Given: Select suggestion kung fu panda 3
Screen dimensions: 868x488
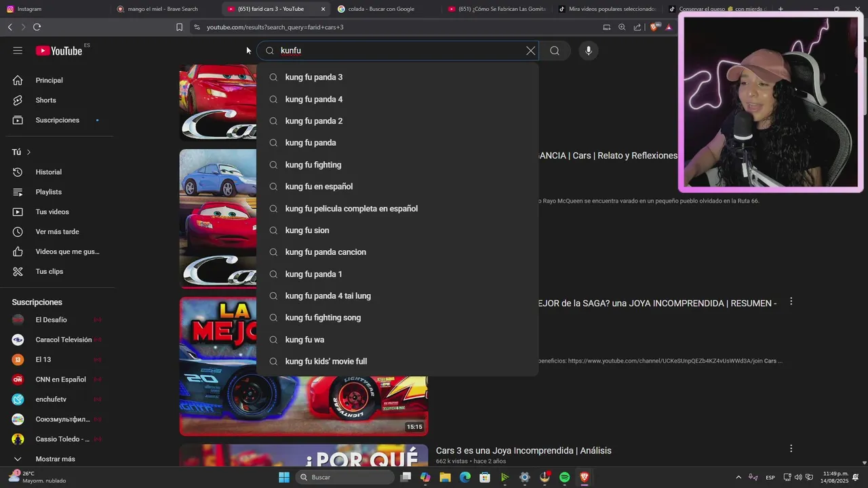Looking at the screenshot, I should point(397,77).
